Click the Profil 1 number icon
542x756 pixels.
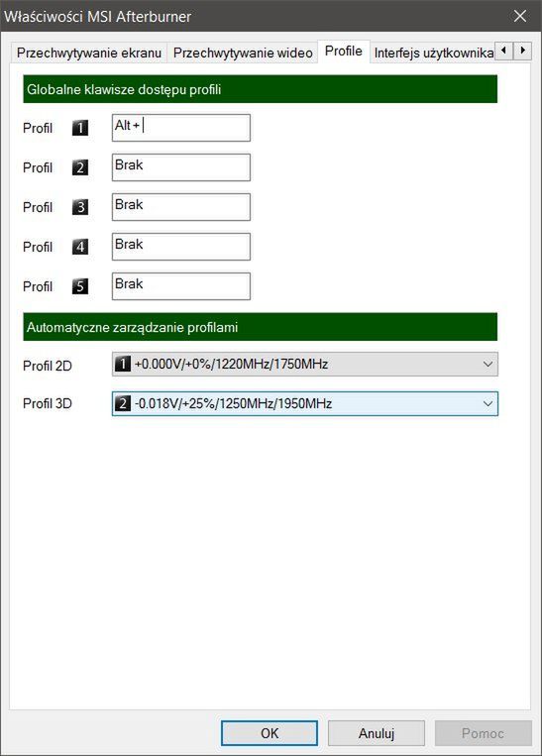pyautogui.click(x=80, y=128)
